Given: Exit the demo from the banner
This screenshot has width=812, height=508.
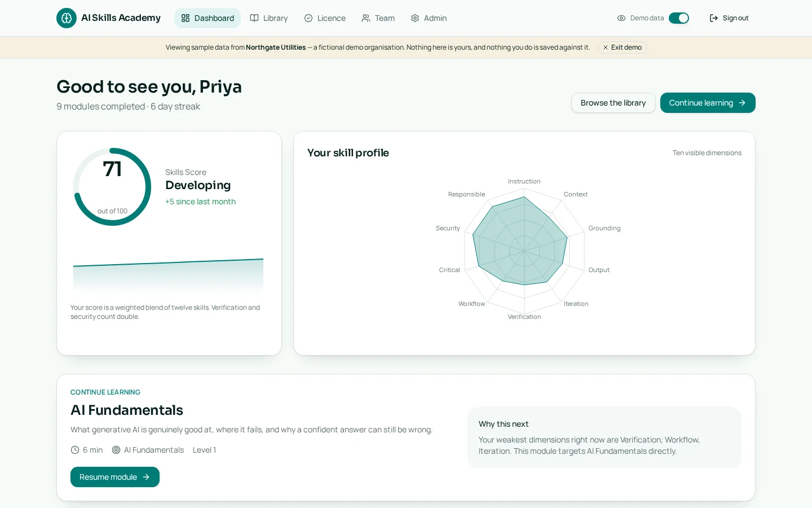Looking at the screenshot, I should tap(622, 47).
